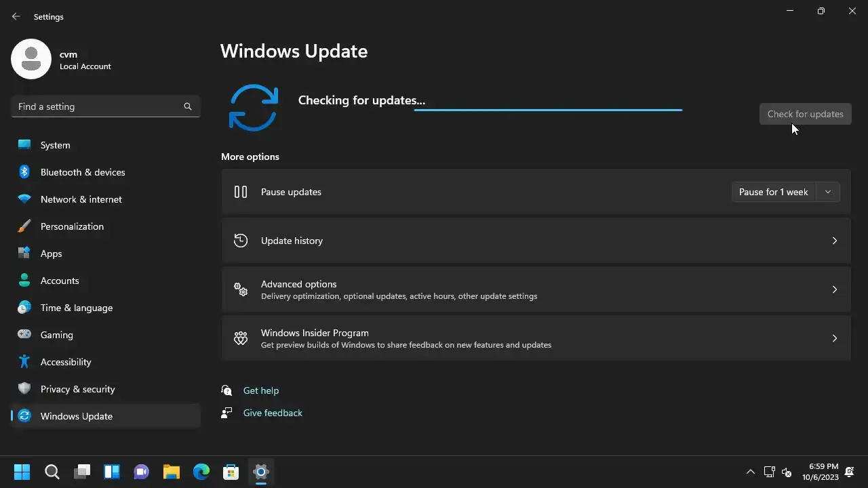
Task: Open the Windows Start menu
Action: pyautogui.click(x=22, y=472)
